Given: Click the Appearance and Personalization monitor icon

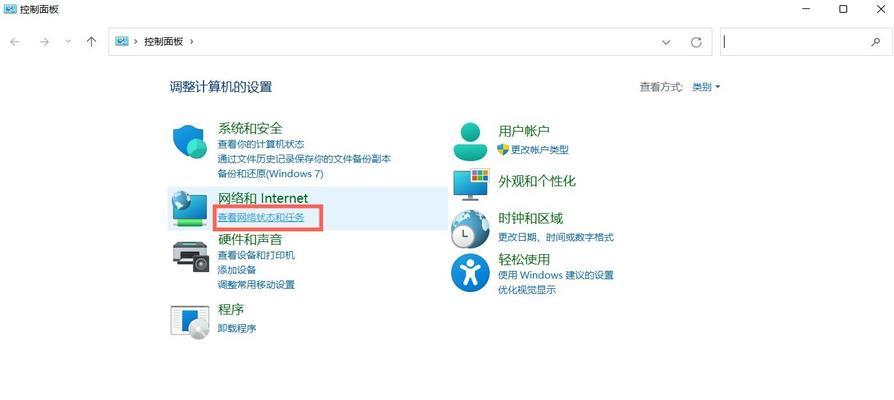Looking at the screenshot, I should [471, 184].
